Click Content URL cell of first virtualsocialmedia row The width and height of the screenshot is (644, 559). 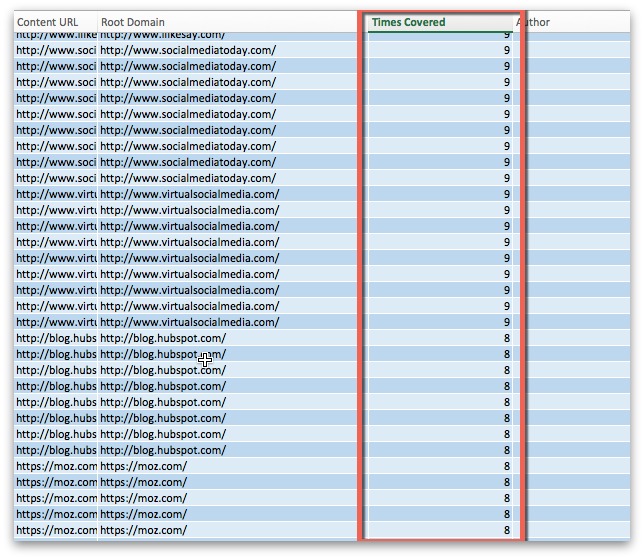tap(56, 194)
